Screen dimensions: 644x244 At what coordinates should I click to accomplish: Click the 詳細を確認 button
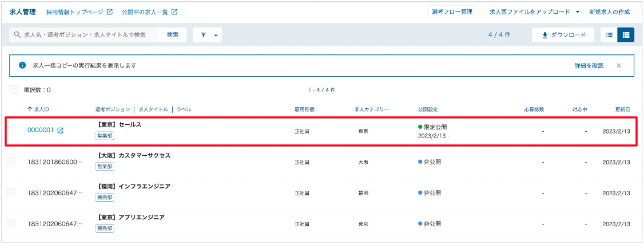[x=589, y=65]
